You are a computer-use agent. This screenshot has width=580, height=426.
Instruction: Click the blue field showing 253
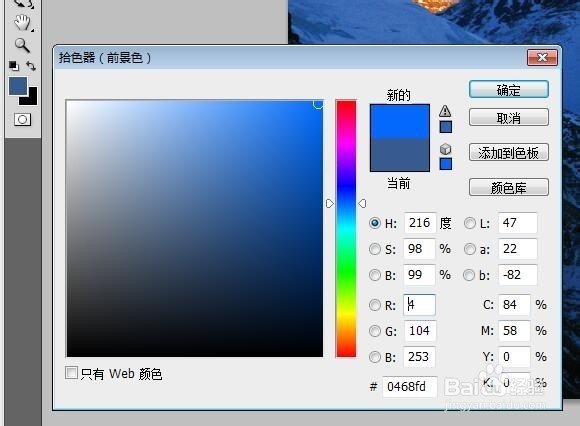click(419, 357)
